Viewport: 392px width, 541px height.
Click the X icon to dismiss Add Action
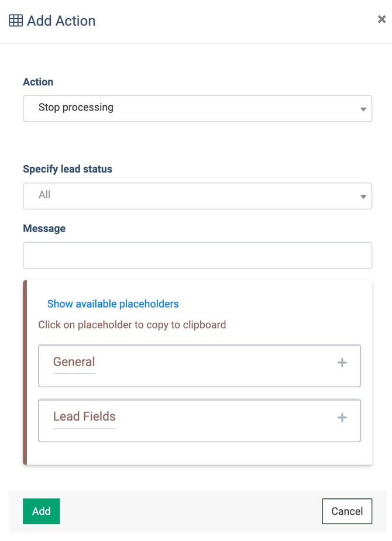381,19
